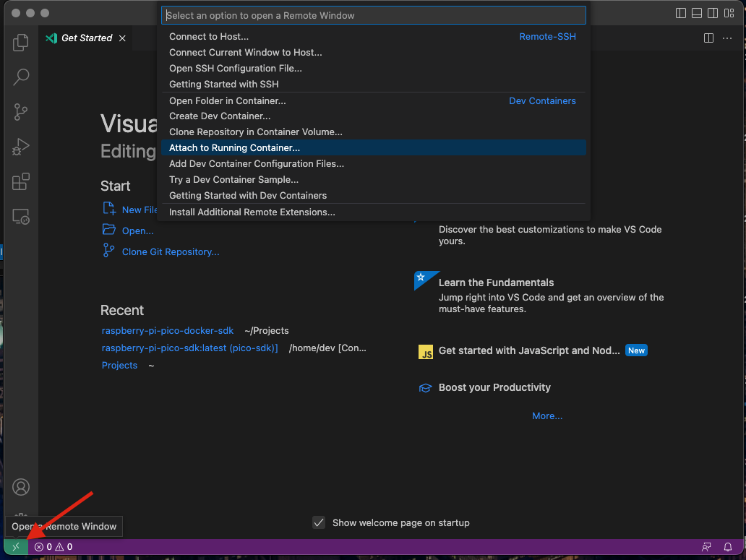Split the editor to the right

point(708,38)
